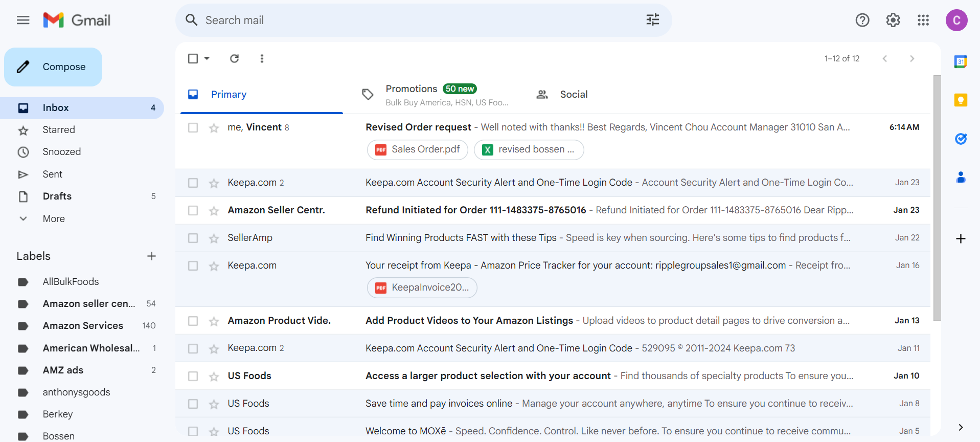Click the Search mail field
Image resolution: width=980 pixels, height=442 pixels.
423,20
